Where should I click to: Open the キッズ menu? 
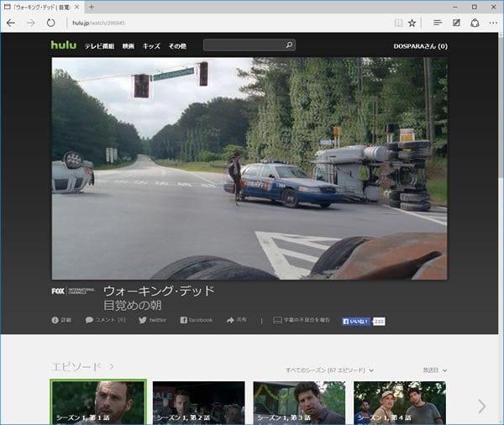(151, 46)
